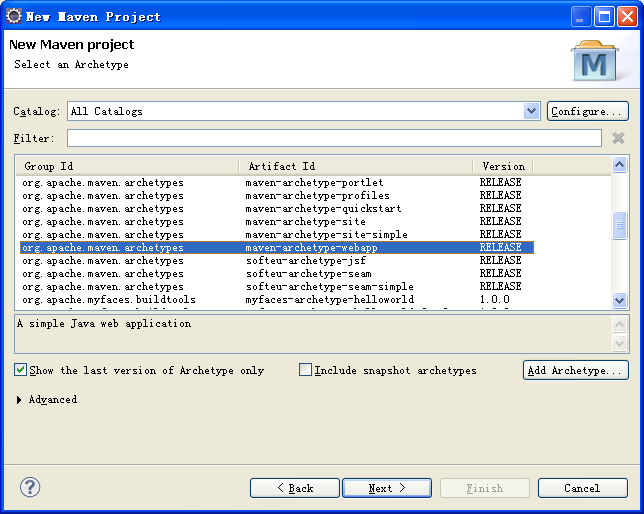The image size is (644, 514).
Task: Click RELEASE version of maven-archetype-quickstart
Action: (x=500, y=208)
